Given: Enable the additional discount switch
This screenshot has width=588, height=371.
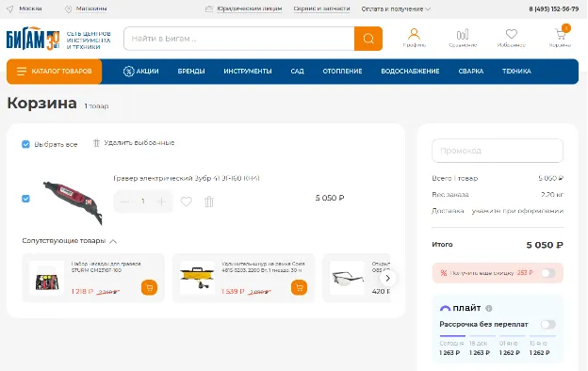Looking at the screenshot, I should tap(547, 273).
